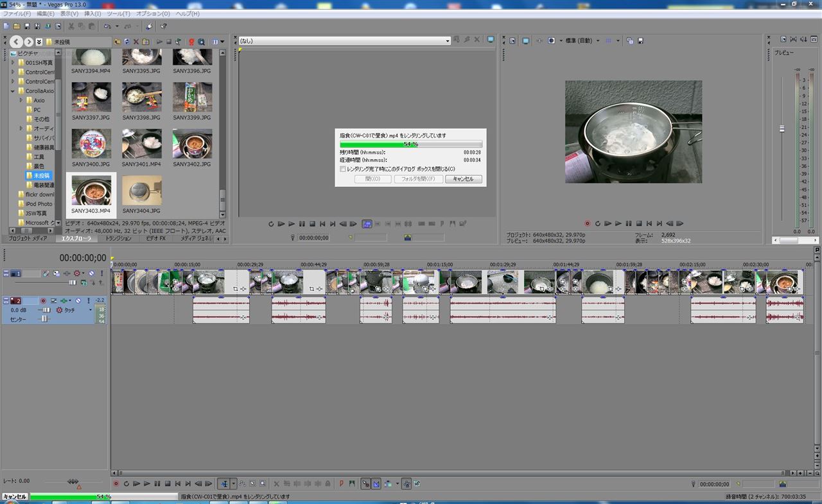Stop playback in the timeline transport bar
This screenshot has height=504, width=822.
(x=168, y=483)
